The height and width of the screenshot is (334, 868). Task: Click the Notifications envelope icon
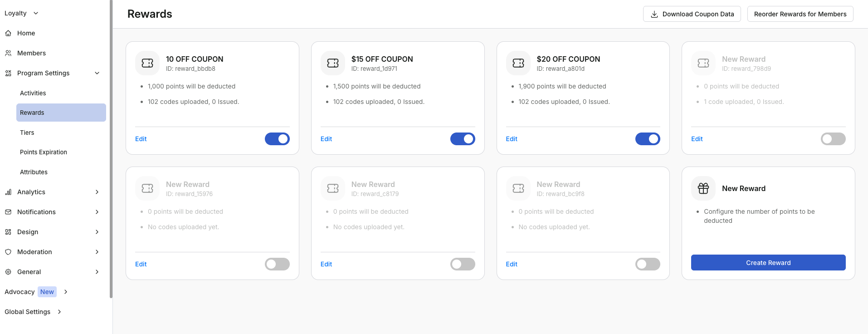pos(8,212)
